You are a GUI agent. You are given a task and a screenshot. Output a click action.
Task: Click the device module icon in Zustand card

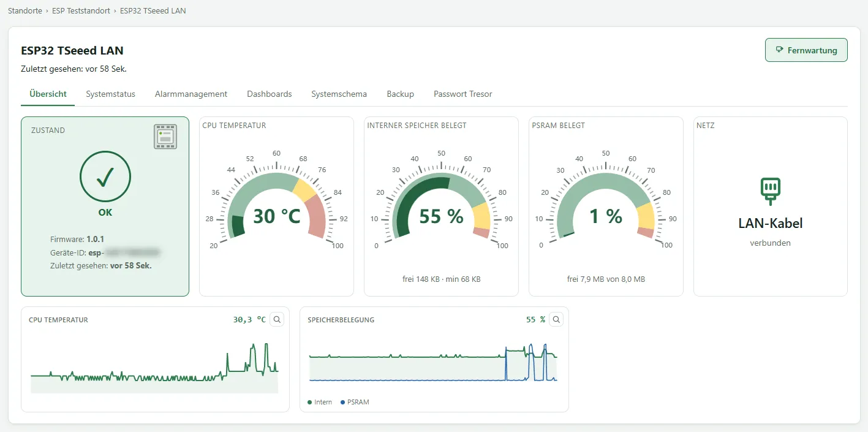165,137
